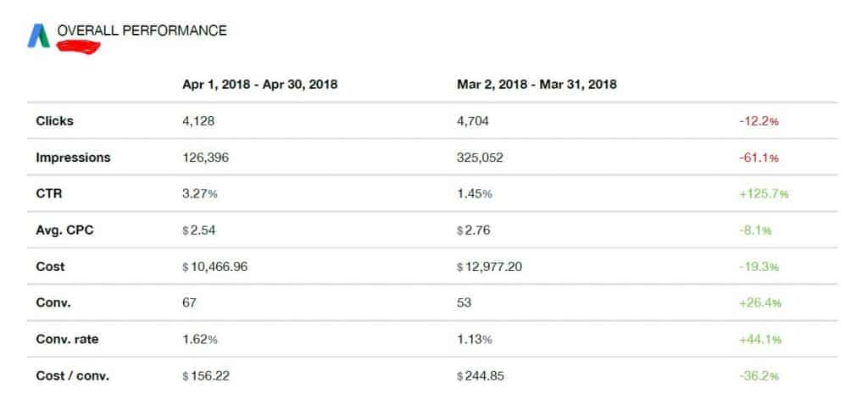Select the Apr 1 – Apr 30 column header
868x416 pixels.
pyautogui.click(x=260, y=85)
